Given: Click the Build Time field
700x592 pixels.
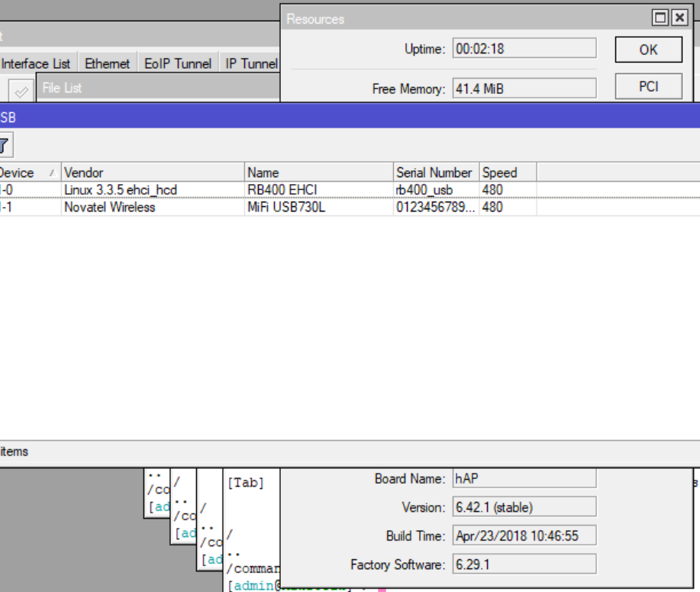Looking at the screenshot, I should click(524, 535).
